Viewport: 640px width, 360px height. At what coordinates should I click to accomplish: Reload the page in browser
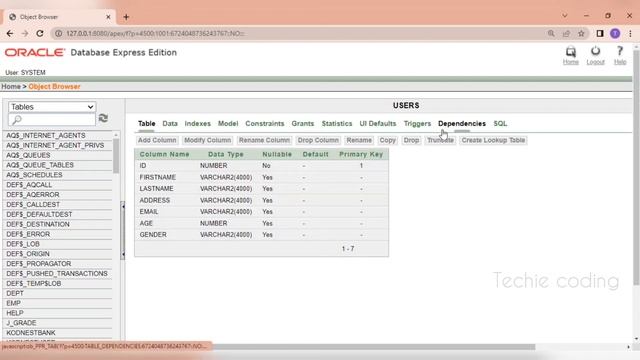pyautogui.click(x=40, y=33)
